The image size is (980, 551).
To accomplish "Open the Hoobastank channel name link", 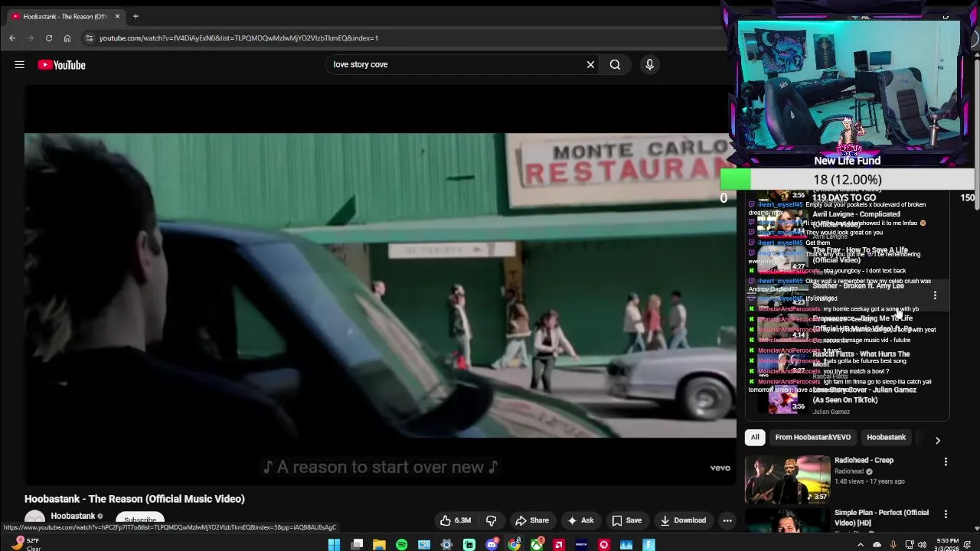I will (73, 516).
